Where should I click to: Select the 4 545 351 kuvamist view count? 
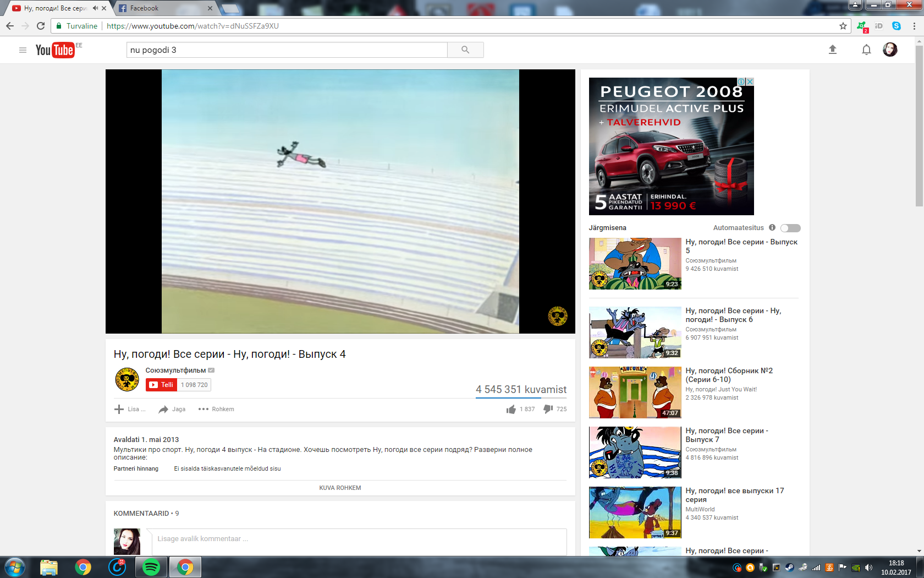[521, 389]
